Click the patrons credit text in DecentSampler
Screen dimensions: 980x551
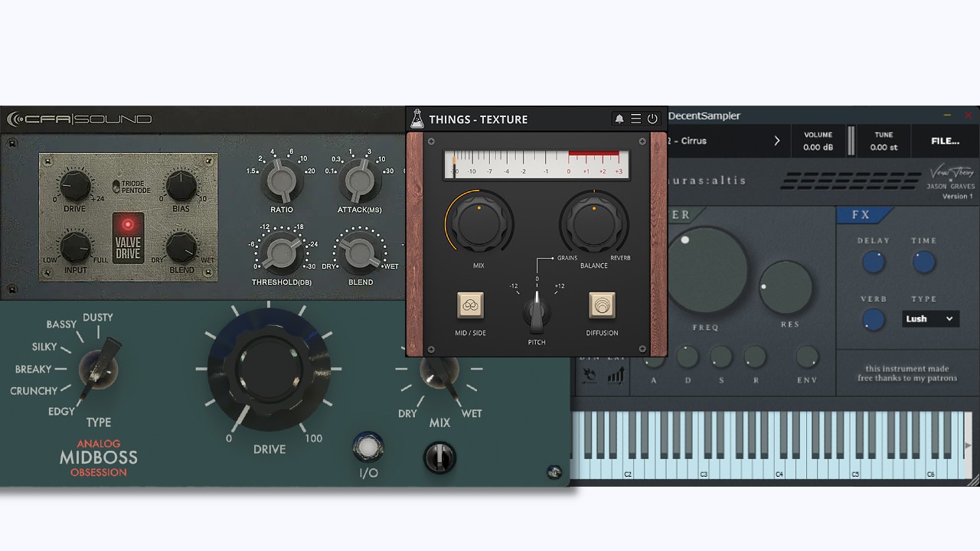tap(906, 373)
